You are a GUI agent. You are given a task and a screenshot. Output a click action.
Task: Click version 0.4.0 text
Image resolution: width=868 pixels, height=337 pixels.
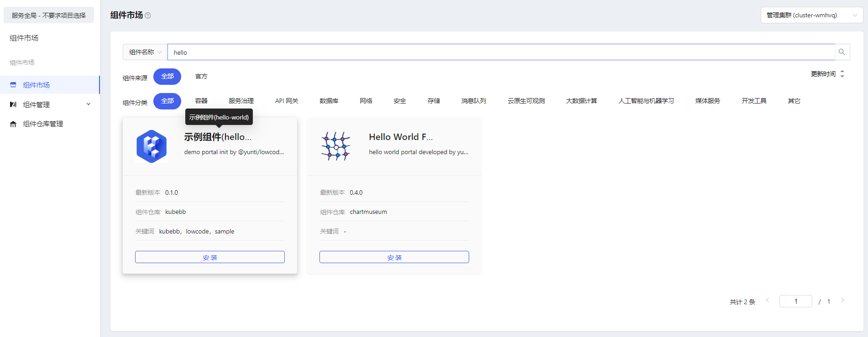click(356, 192)
